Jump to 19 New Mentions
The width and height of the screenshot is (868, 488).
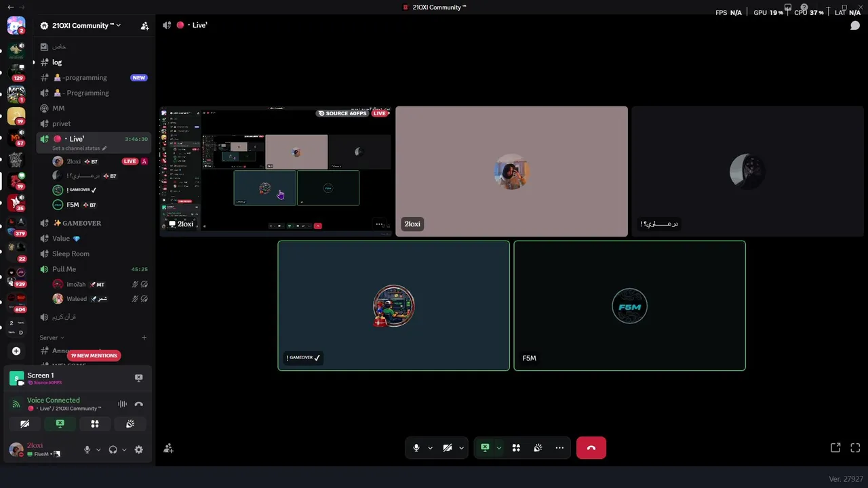(x=94, y=356)
